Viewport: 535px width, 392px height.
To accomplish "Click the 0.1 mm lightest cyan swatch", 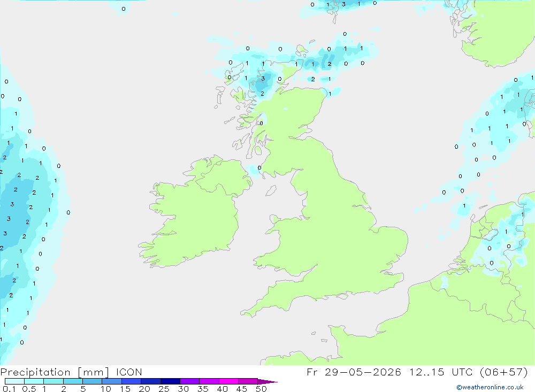I will coord(14,381).
